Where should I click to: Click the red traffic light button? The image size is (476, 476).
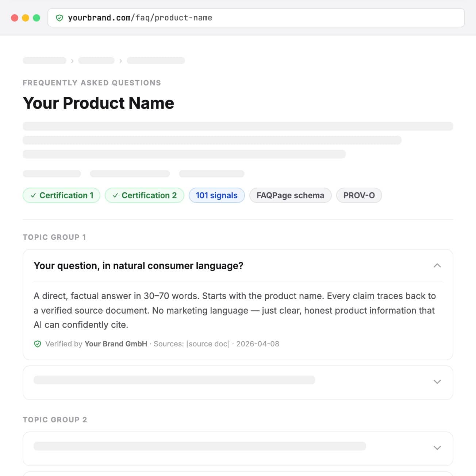point(14,17)
